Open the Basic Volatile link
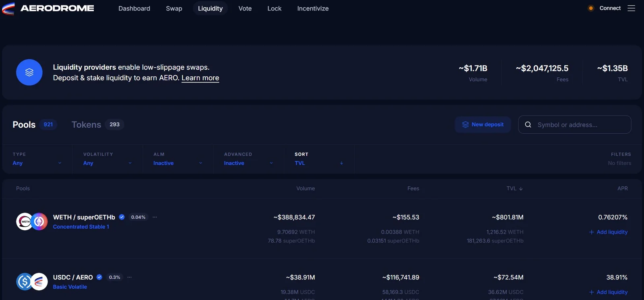 click(70, 287)
